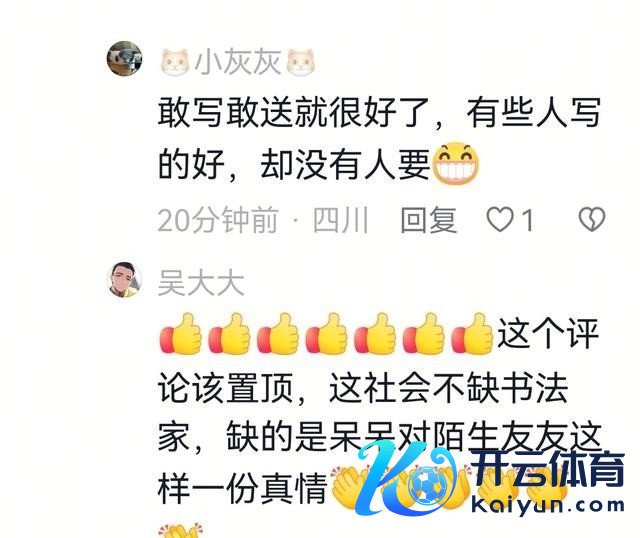
Task: Tap the 四川 location label
Action: pos(340,220)
